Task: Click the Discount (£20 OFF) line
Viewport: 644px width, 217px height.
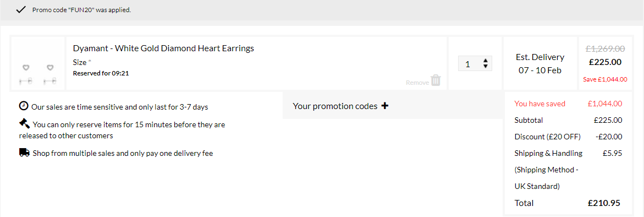Action: tap(569, 137)
